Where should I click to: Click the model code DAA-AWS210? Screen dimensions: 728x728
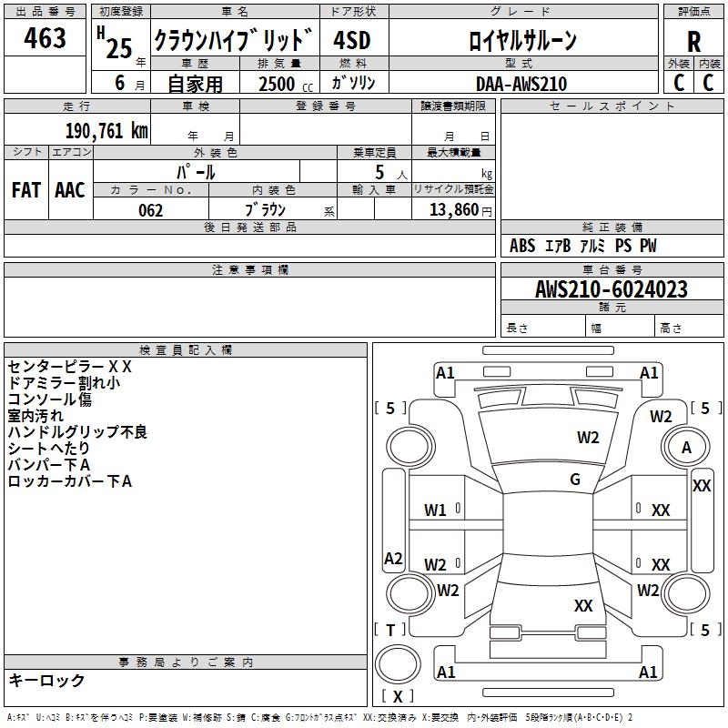tap(521, 84)
